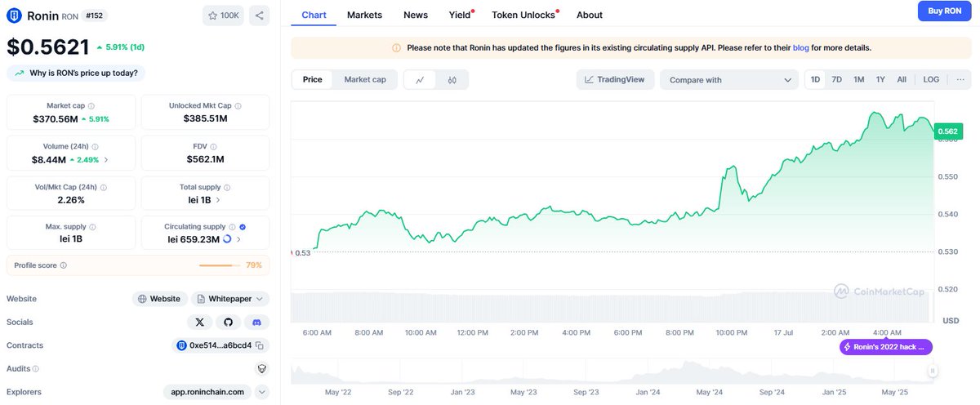Open chart more options menu

960,79
